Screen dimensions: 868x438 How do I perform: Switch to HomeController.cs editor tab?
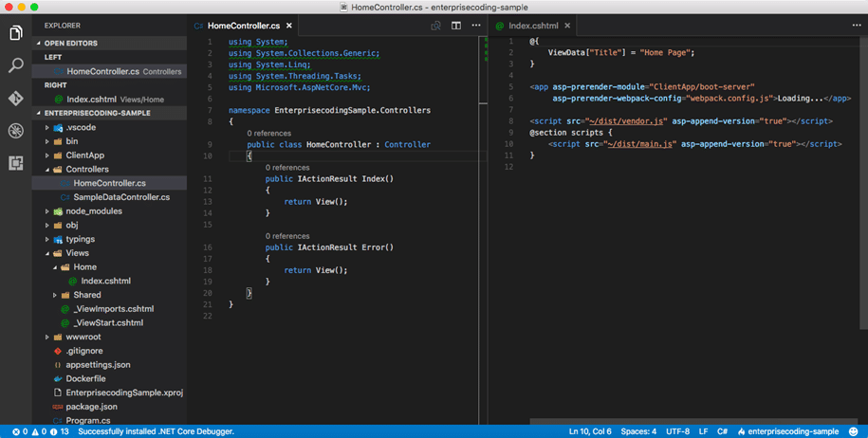(243, 26)
